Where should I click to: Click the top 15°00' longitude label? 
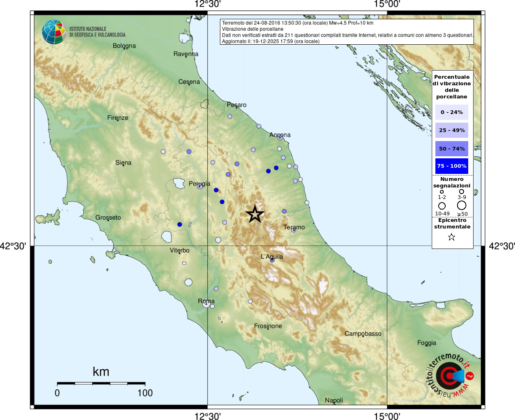pyautogui.click(x=387, y=4)
